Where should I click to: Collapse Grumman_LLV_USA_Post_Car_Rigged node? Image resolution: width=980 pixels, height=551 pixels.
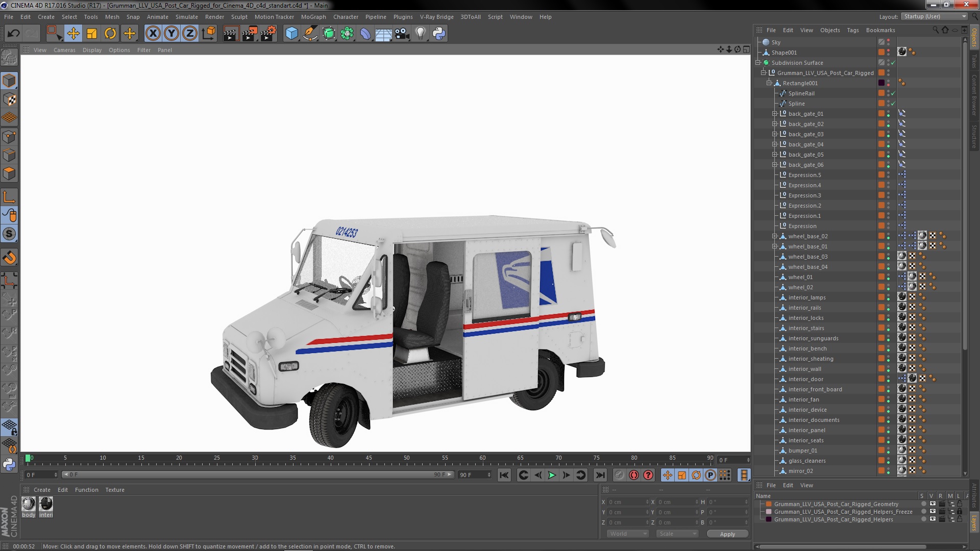(x=764, y=73)
